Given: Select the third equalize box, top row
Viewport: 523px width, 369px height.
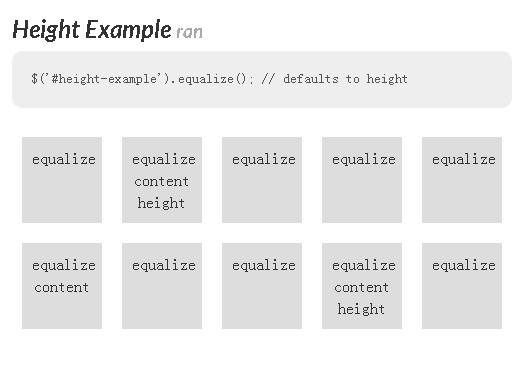Looking at the screenshot, I should click(262, 180).
